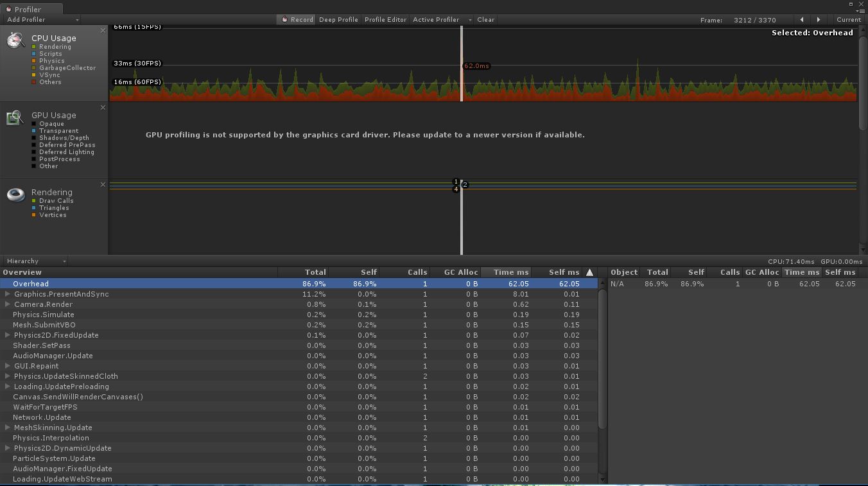The width and height of the screenshot is (868, 486).
Task: Sort by GC Alloc column header
Action: pos(455,272)
